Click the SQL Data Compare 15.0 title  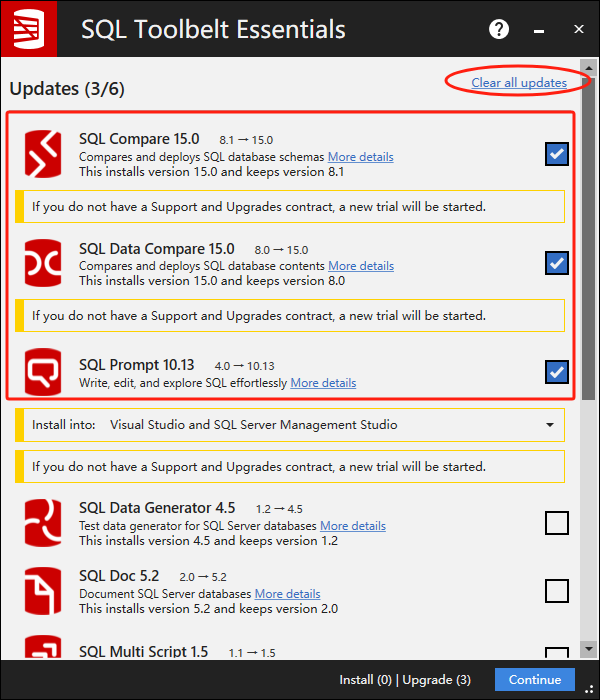(x=157, y=249)
